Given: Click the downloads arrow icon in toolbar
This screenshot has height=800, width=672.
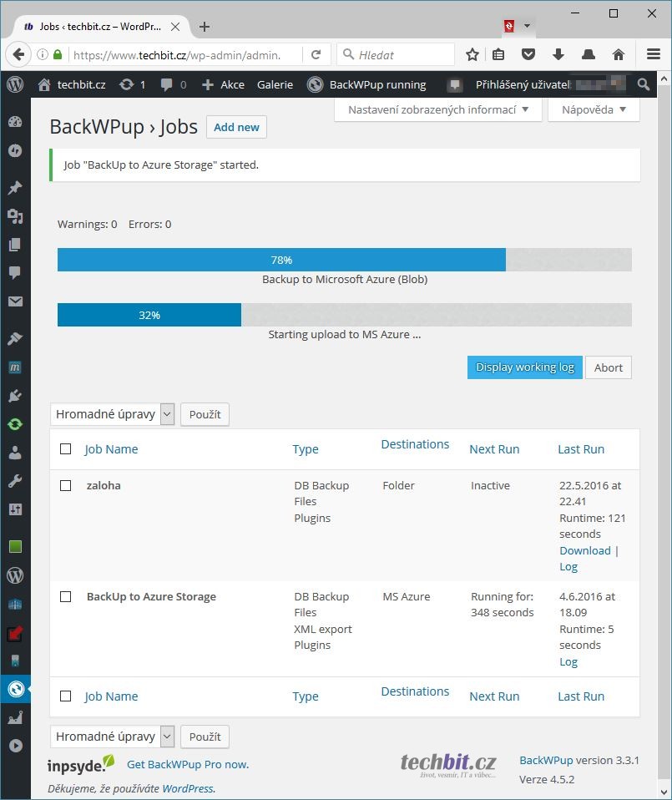Looking at the screenshot, I should tap(558, 55).
